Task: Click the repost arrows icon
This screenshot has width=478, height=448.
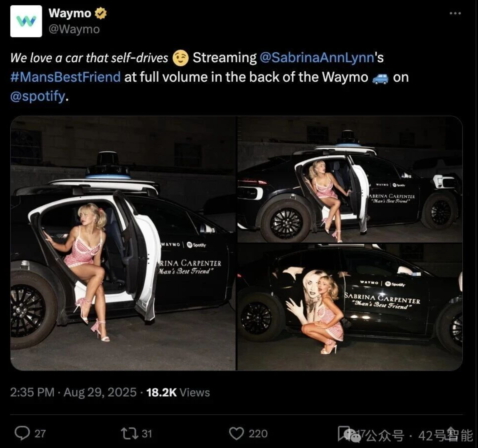Action: point(130,433)
